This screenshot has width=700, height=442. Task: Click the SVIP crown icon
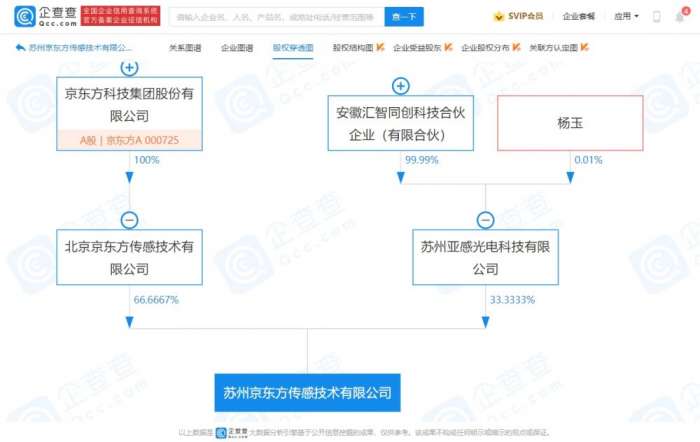(x=498, y=17)
